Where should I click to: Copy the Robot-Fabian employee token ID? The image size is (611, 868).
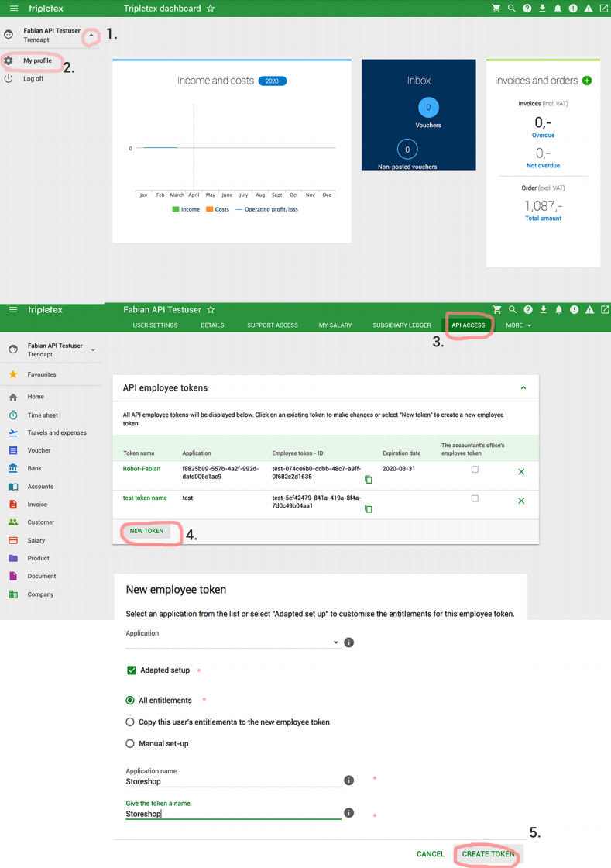pos(369,480)
